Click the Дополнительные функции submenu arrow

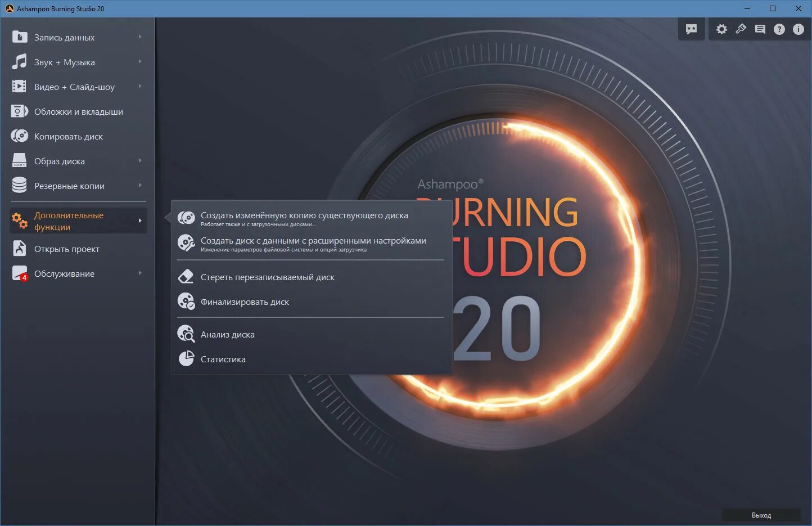140,221
